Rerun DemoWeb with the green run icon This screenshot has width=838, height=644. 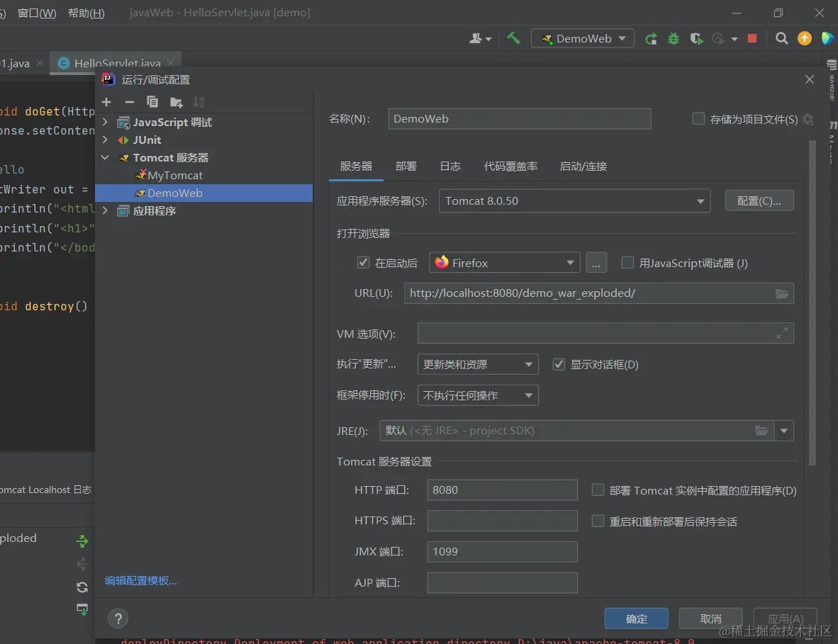[x=651, y=38]
